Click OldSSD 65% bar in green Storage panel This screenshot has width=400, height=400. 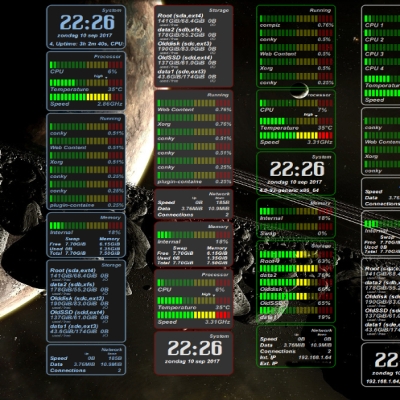tap(296, 296)
